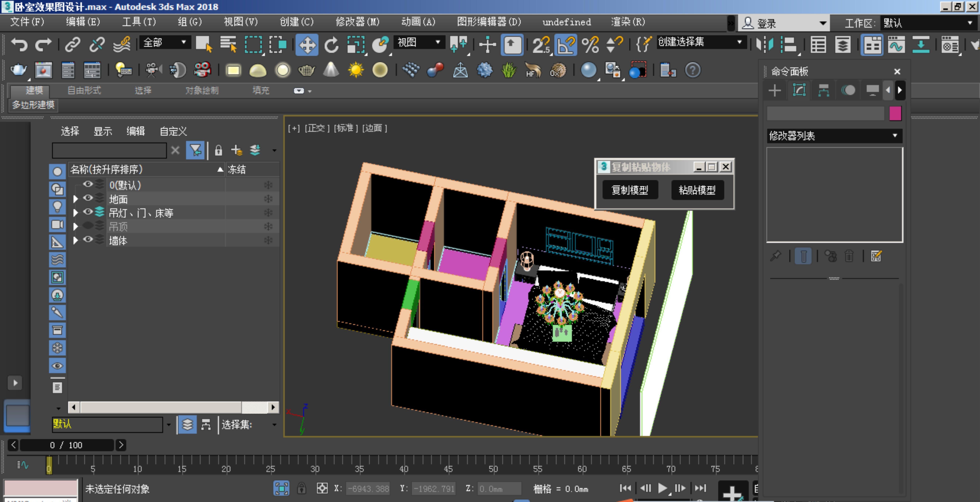This screenshot has height=502, width=980.
Task: Open the 修改器(M) menu
Action: click(x=357, y=22)
